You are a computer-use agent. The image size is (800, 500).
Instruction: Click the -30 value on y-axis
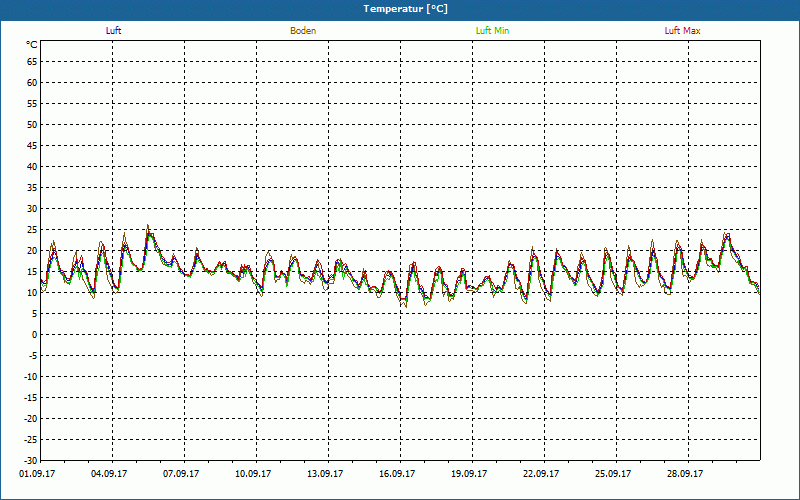point(31,461)
